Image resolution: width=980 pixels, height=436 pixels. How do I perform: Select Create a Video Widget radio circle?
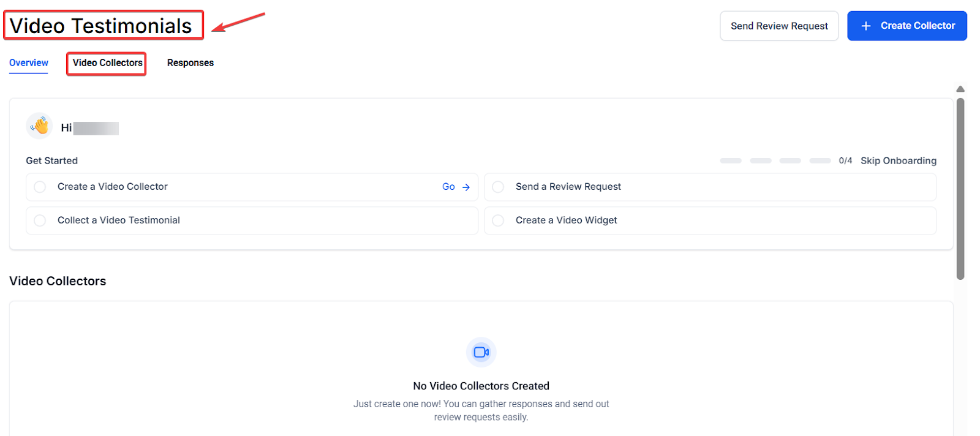click(x=498, y=220)
